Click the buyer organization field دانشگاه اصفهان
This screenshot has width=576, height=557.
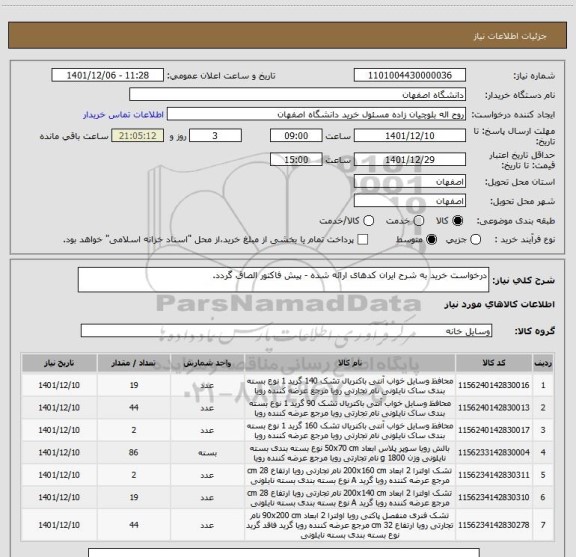click(298, 95)
